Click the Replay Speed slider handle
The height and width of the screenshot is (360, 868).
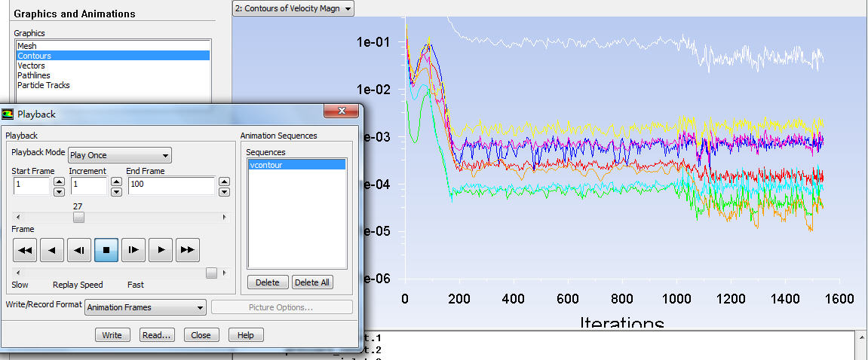[211, 273]
